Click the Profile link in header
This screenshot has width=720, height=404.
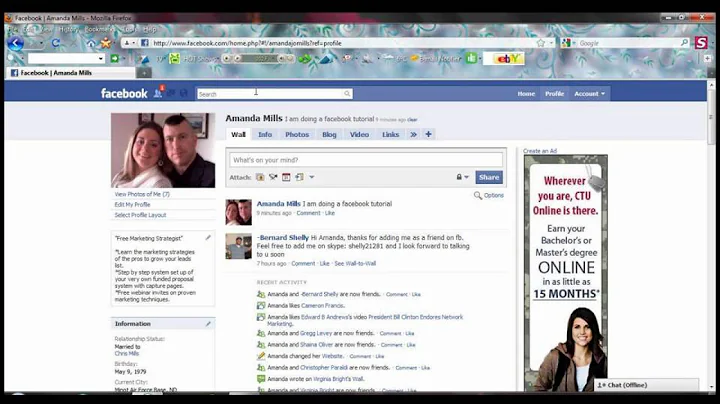click(554, 94)
